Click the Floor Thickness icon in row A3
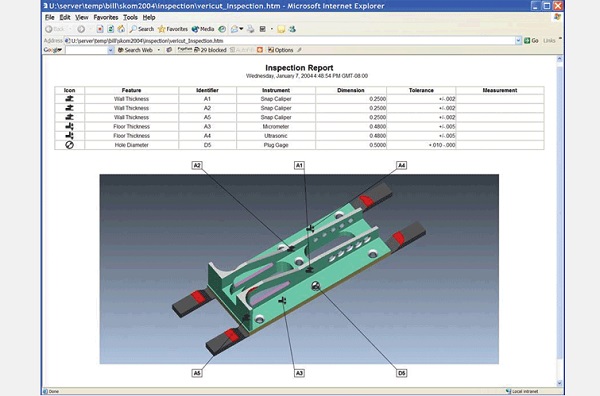 click(x=69, y=126)
